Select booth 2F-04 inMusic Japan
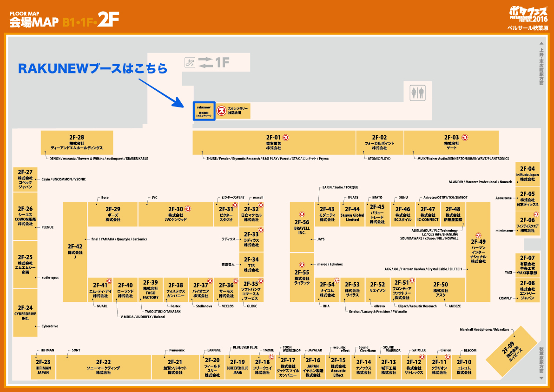This screenshot has height=392, width=554. coord(527,173)
